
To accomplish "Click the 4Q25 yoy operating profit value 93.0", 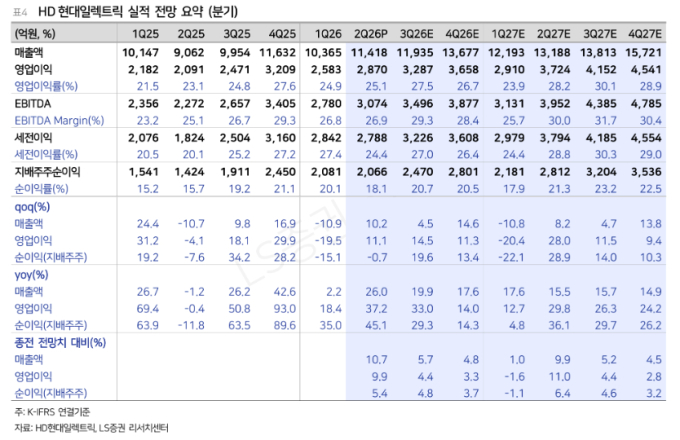I will (x=285, y=309).
